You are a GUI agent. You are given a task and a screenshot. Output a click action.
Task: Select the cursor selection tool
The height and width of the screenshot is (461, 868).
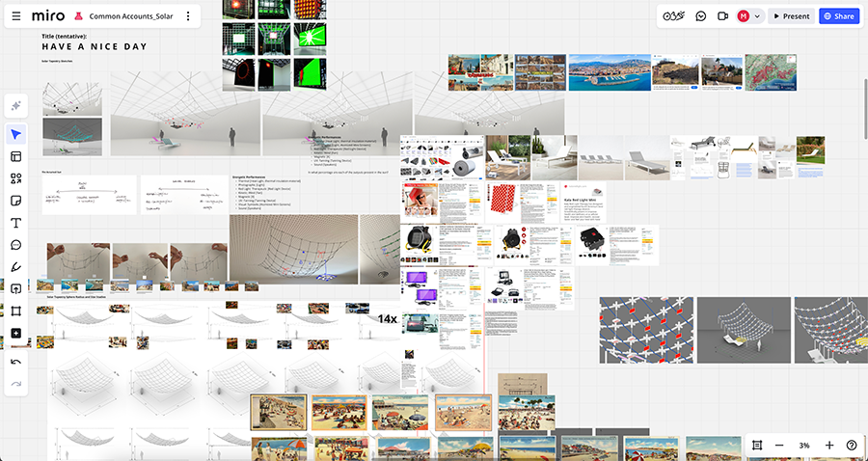pyautogui.click(x=16, y=134)
